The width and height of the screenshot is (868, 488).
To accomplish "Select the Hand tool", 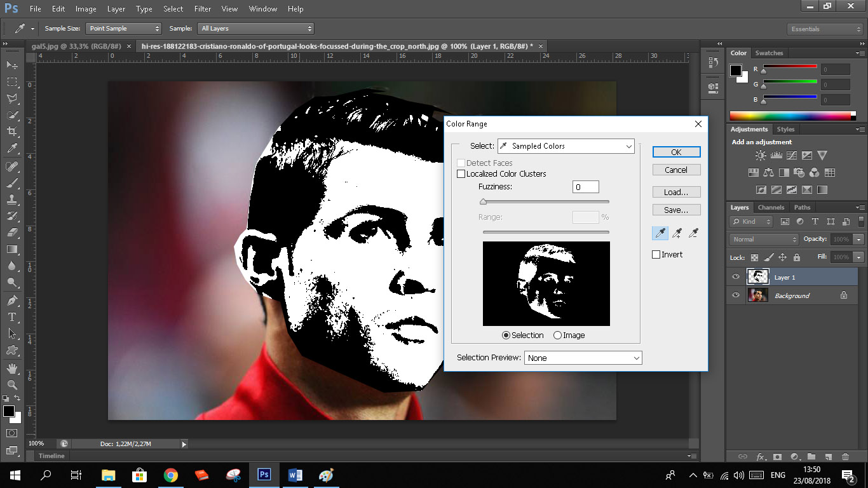I will click(12, 369).
